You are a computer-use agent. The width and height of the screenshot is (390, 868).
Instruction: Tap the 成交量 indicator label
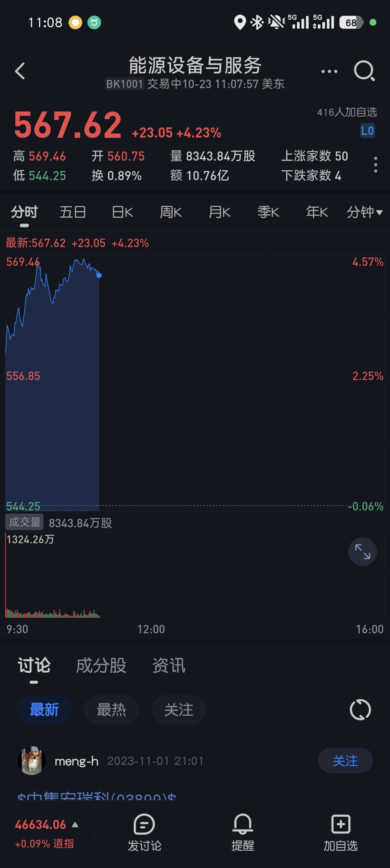coord(25,522)
